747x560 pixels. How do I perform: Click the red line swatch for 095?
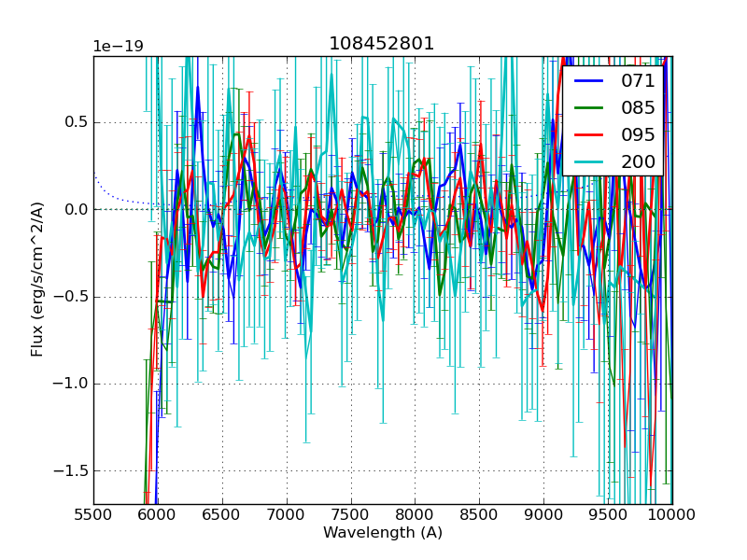[x=589, y=134]
